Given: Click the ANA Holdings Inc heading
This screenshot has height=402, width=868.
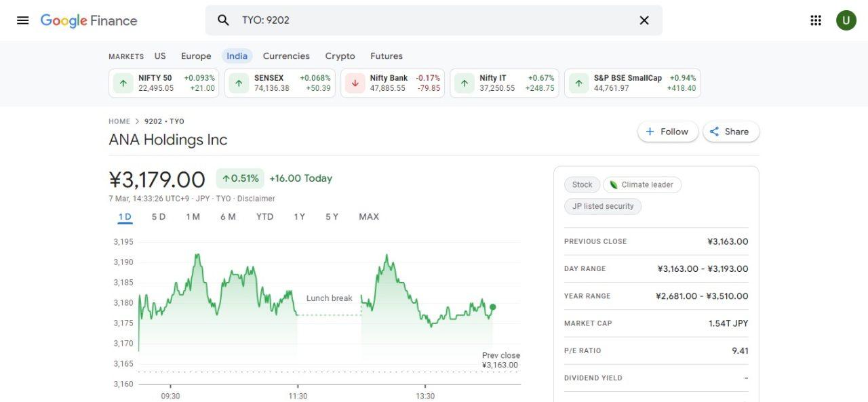Looking at the screenshot, I should (168, 140).
